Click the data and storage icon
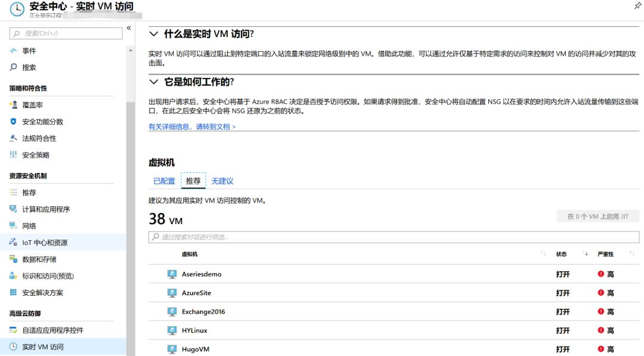This screenshot has height=356, width=644. tap(14, 259)
